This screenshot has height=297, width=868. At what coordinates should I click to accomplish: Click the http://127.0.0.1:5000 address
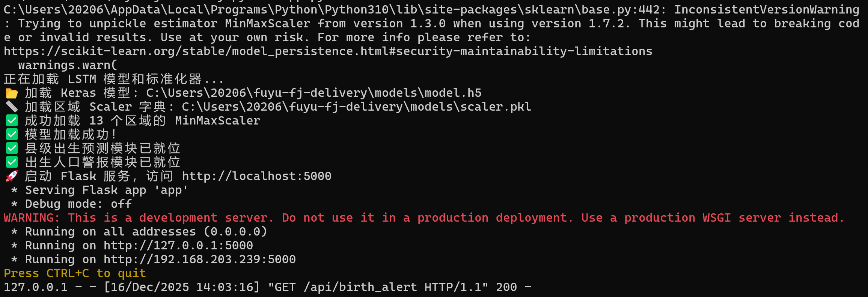tap(178, 246)
